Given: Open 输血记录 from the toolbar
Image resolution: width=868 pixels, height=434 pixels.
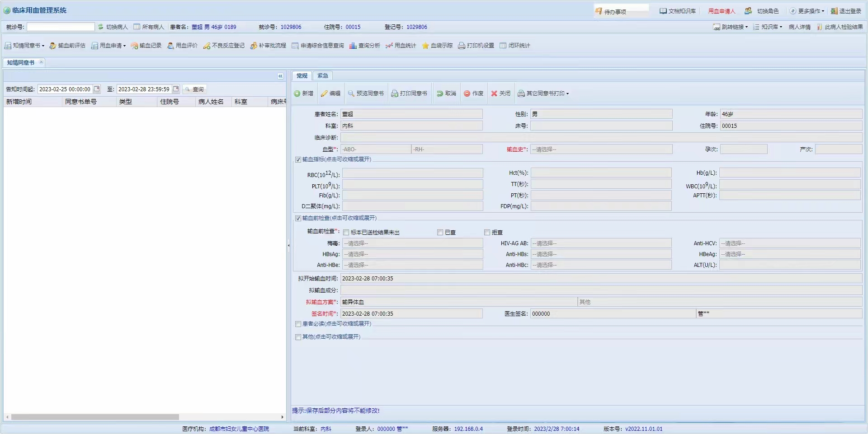Looking at the screenshot, I should [146, 46].
